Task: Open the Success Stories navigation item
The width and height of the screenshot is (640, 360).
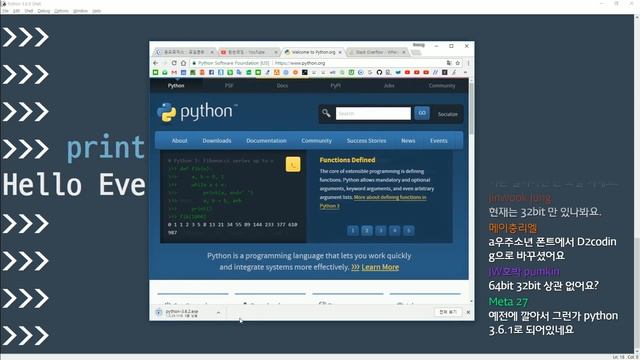Action: [x=366, y=140]
